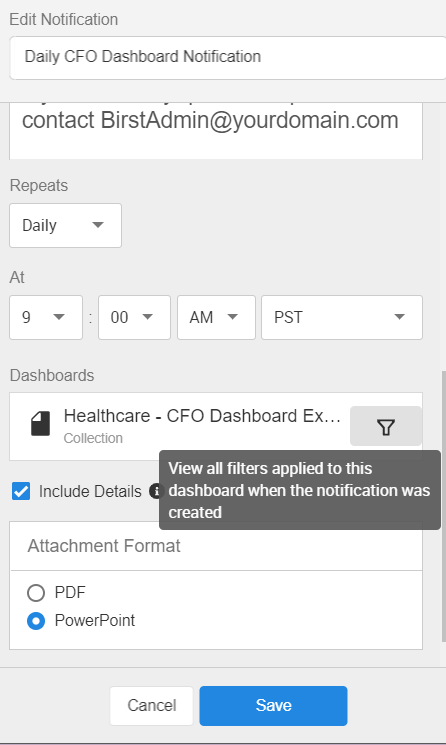The width and height of the screenshot is (446, 745).
Task: Open the AM/PM dropdown
Action: (217, 317)
